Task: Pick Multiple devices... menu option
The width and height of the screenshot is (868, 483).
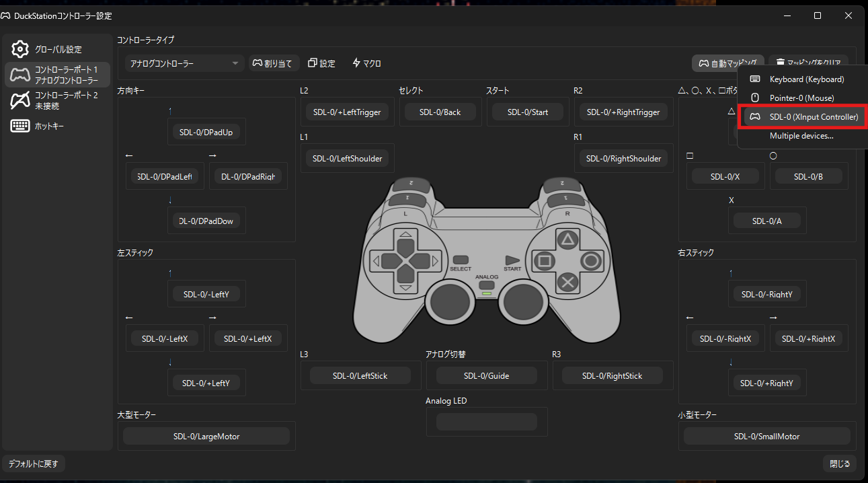Action: [801, 136]
